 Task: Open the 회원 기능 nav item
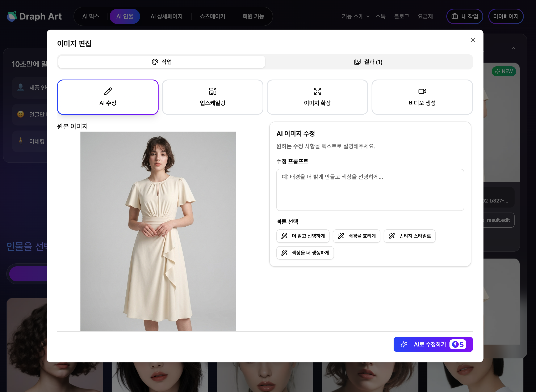(253, 16)
